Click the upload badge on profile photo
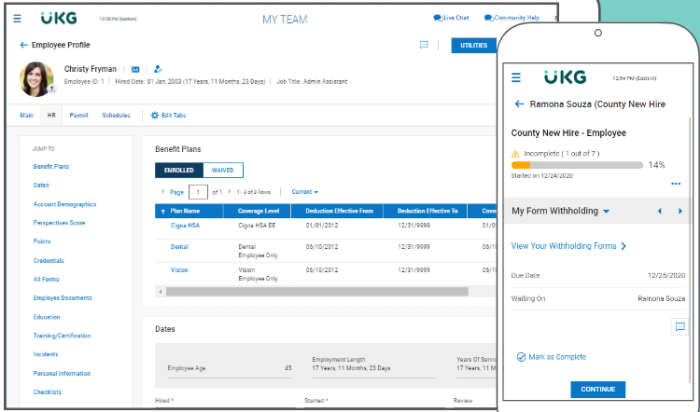The height and width of the screenshot is (412, 700). coord(52,89)
